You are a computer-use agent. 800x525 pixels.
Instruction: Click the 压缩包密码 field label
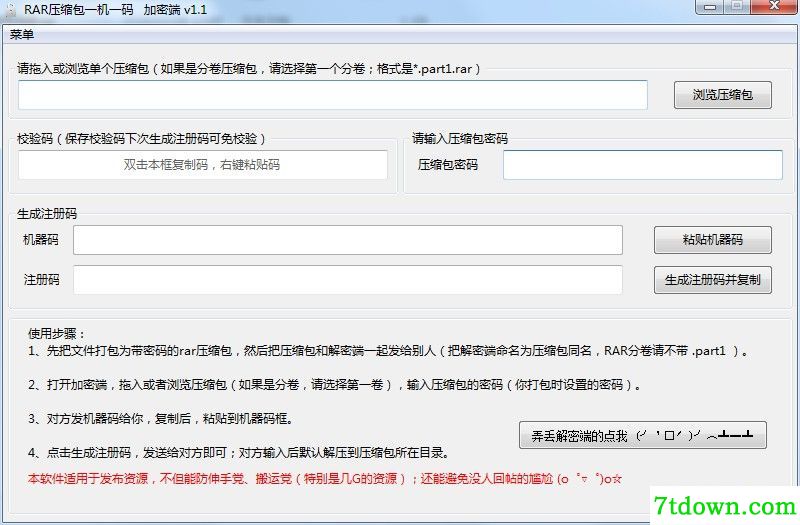pyautogui.click(x=447, y=165)
